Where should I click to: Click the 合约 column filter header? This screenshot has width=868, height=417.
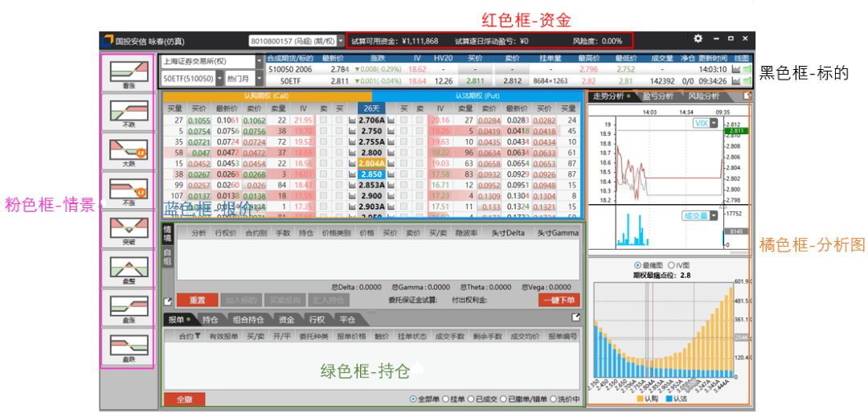[x=190, y=336]
